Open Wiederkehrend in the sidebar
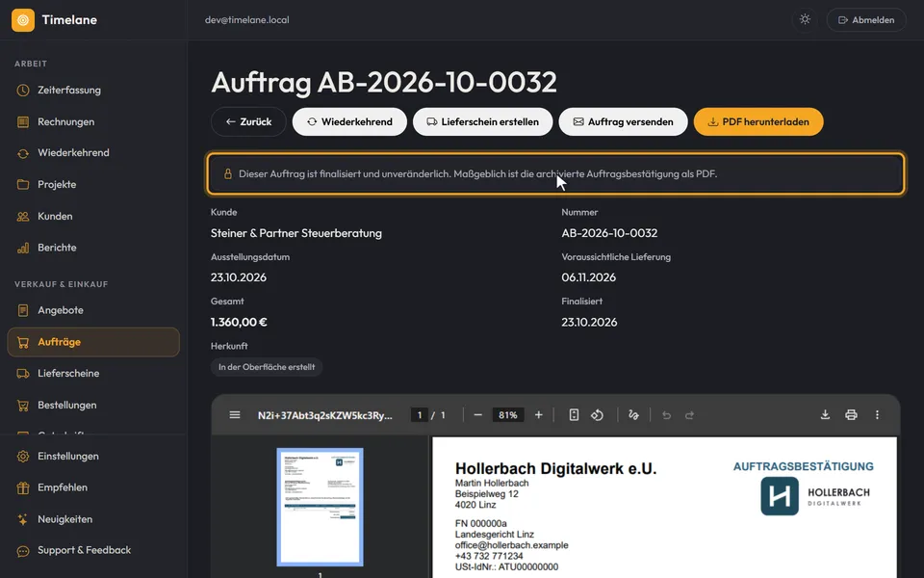924x578 pixels. tap(93, 153)
